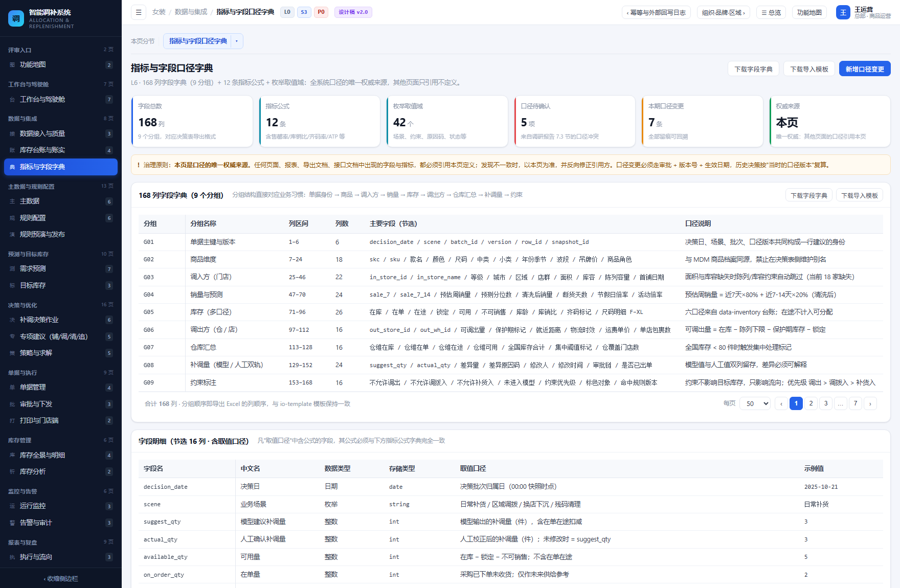Open 总览 menu in header
Viewport: 900px width, 588px height.
pyautogui.click(x=771, y=12)
